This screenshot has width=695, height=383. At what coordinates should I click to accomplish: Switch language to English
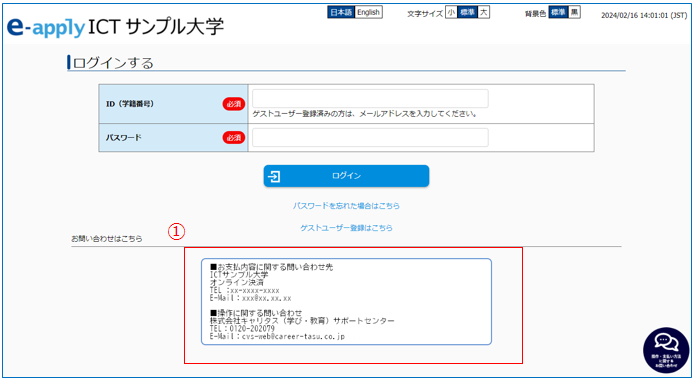pos(368,12)
